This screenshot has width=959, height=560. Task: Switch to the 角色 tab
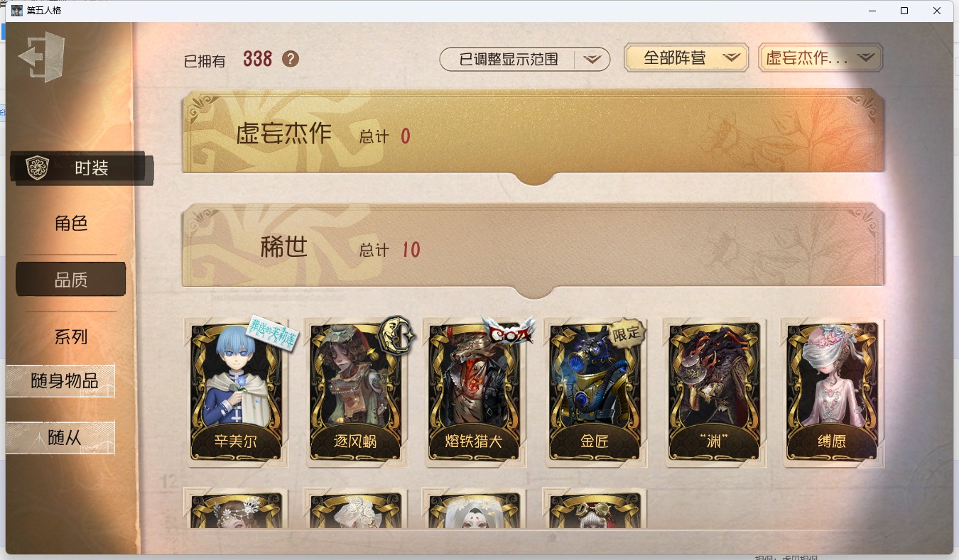[71, 224]
